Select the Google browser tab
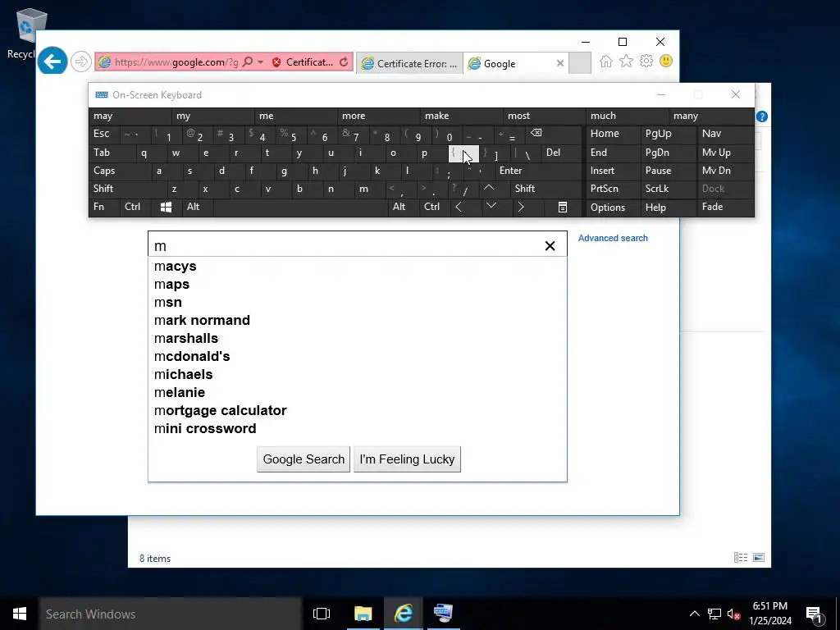Viewport: 840px width, 630px height. click(509, 63)
